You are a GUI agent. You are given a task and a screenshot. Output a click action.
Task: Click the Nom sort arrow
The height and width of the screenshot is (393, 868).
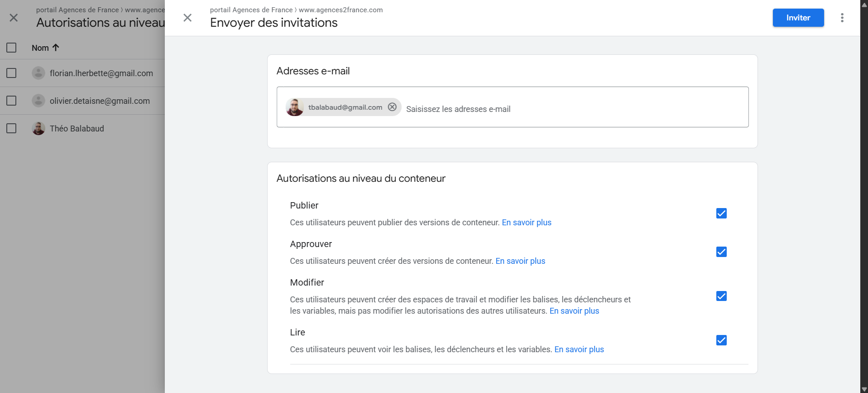[56, 48]
